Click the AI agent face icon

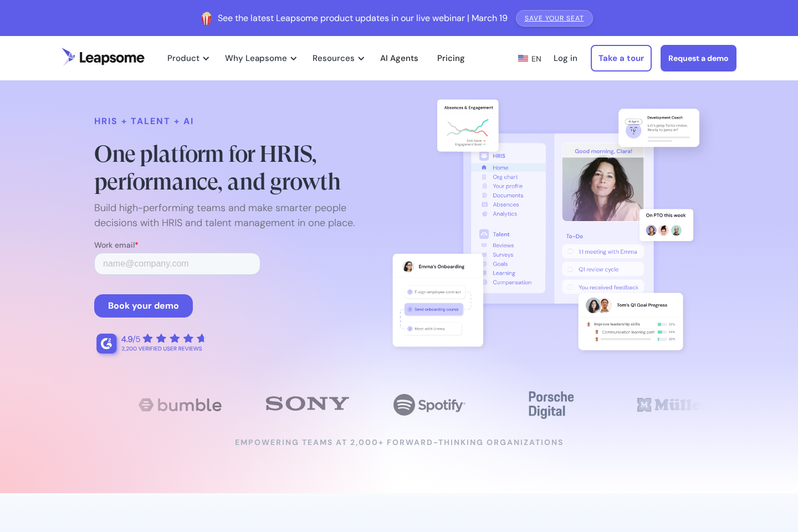pos(633,131)
